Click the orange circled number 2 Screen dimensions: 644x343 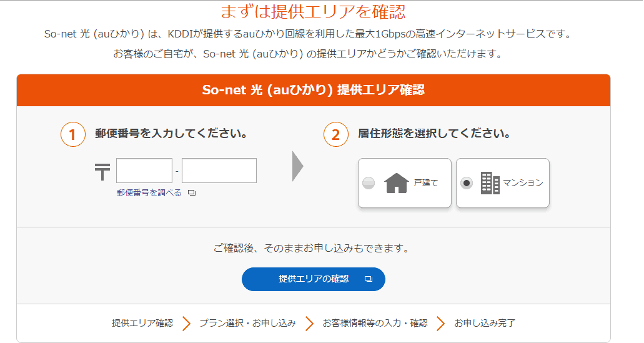point(336,134)
